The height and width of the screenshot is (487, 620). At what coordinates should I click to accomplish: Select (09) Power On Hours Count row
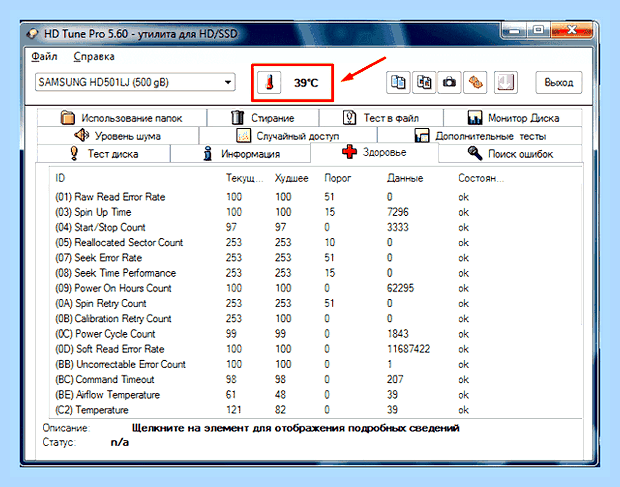[316, 288]
